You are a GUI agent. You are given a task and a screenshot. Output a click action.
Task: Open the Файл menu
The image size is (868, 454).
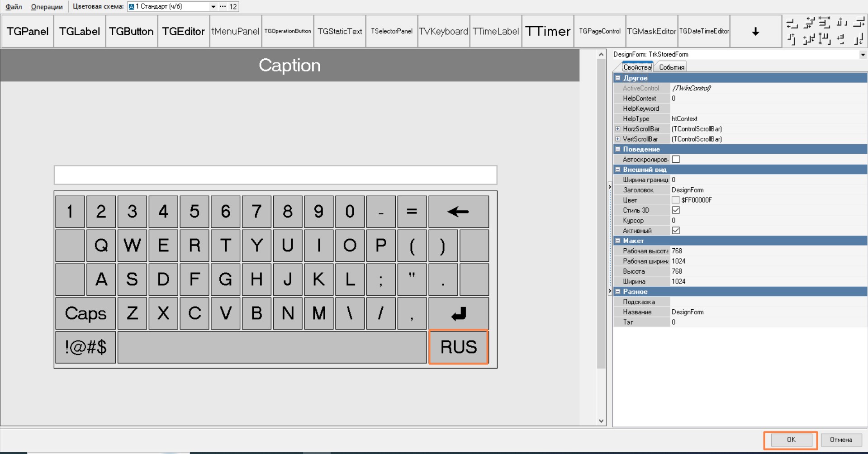click(14, 7)
